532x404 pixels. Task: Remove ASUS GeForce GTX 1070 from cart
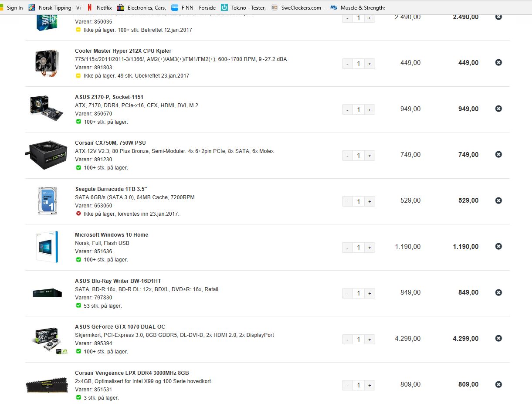click(498, 338)
